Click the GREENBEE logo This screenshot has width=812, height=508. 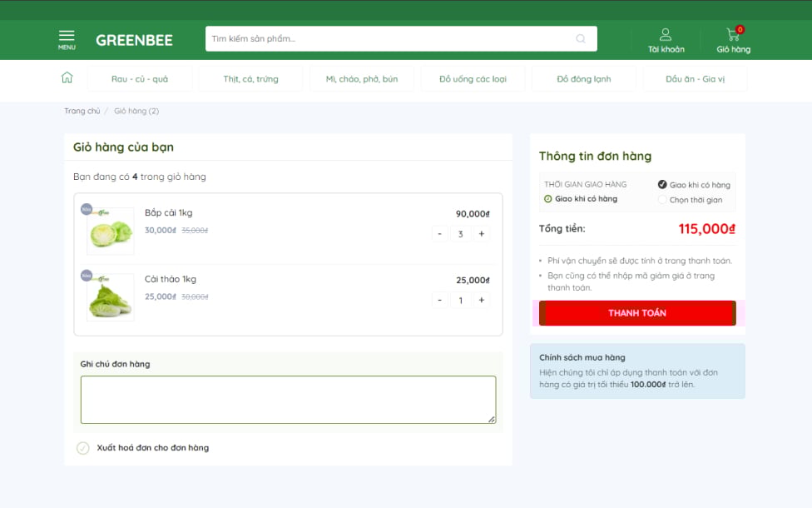click(134, 39)
